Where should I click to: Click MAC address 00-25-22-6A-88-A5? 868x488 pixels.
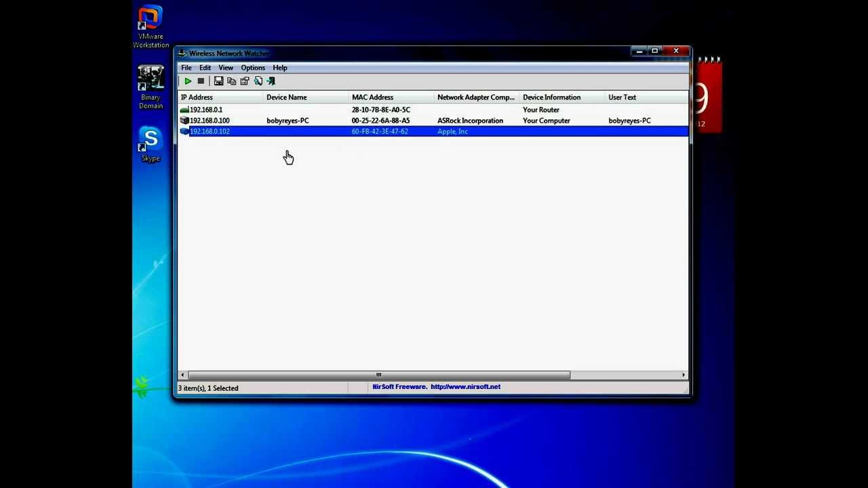380,121
